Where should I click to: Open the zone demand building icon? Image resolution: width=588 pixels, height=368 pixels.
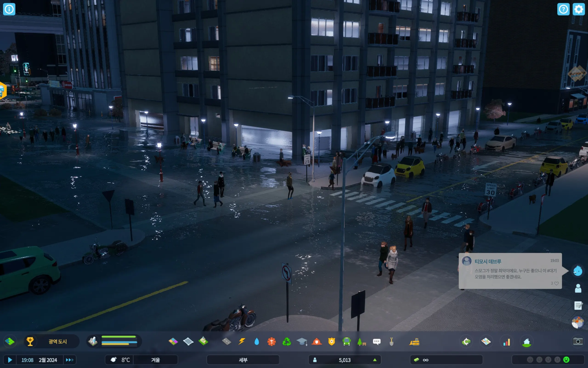click(93, 341)
